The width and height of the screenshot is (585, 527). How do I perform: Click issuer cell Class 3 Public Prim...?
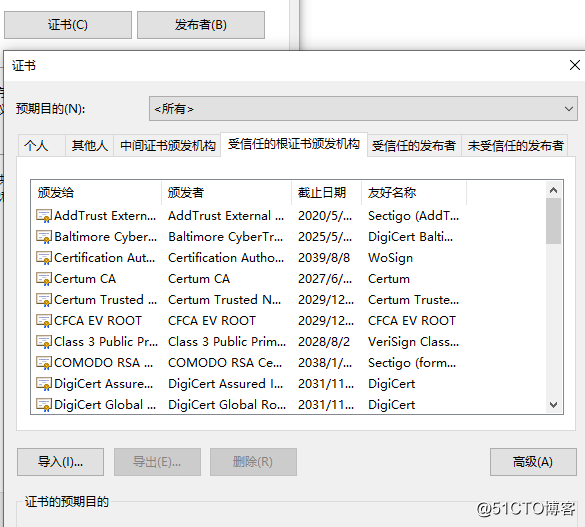pyautogui.click(x=227, y=342)
